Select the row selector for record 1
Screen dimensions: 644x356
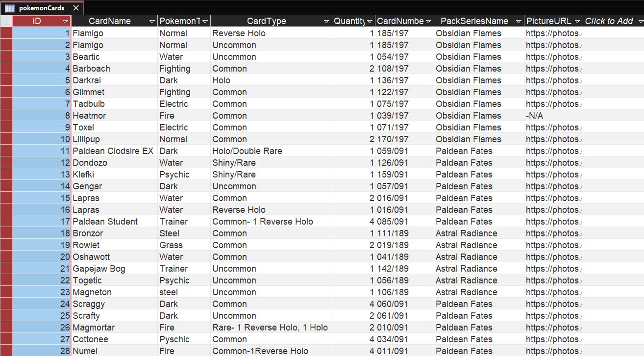click(6, 33)
